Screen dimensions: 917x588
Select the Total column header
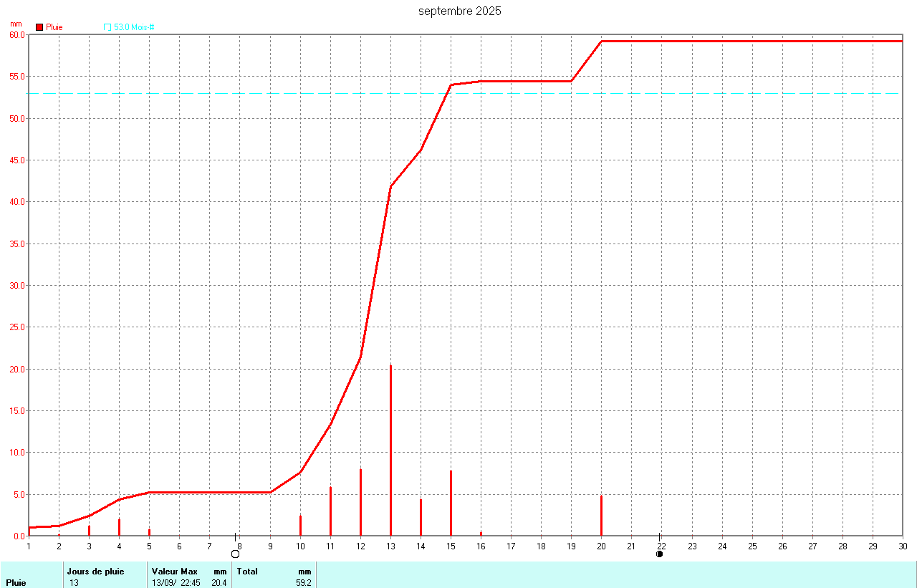(x=247, y=572)
